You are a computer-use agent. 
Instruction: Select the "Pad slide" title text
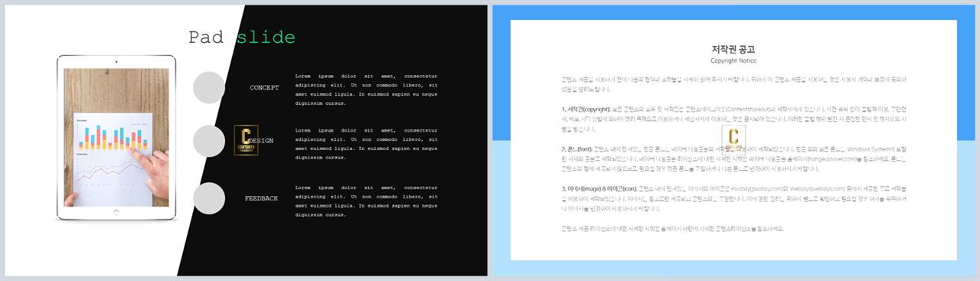tap(241, 37)
